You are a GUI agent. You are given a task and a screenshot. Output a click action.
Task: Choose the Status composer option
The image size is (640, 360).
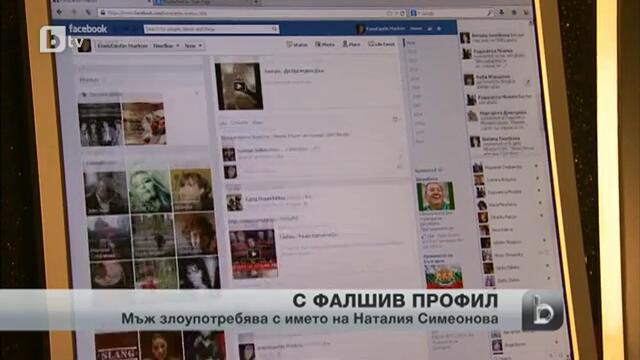point(297,44)
